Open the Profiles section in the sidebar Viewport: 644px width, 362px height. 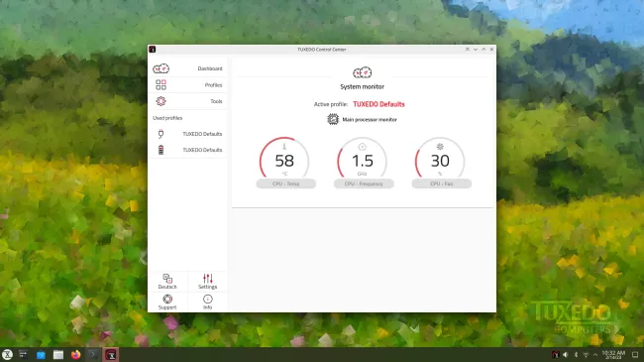tap(187, 84)
